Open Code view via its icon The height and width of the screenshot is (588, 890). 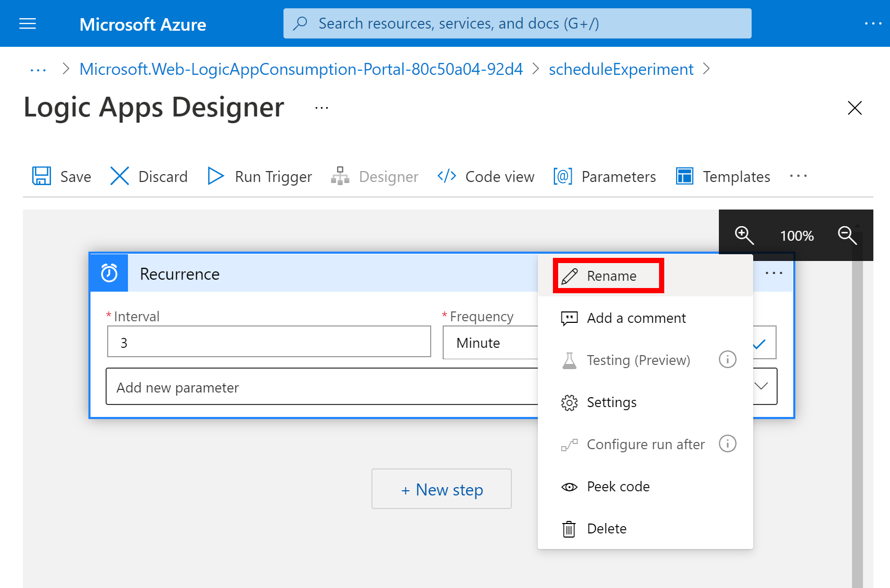click(x=446, y=176)
